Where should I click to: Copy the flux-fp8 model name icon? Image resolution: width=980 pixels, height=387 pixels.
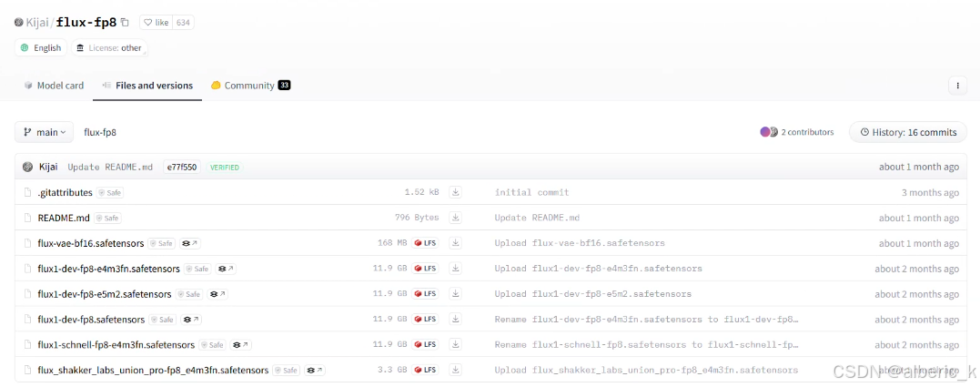coord(125,23)
